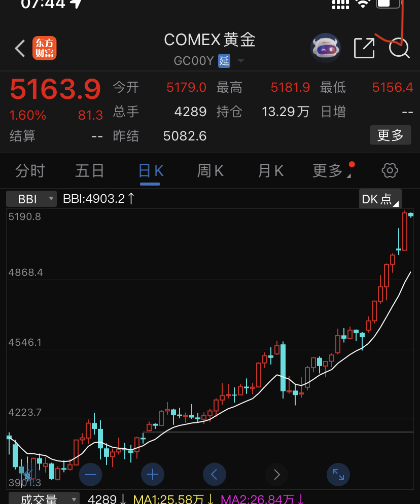Tap the 延 delayed quote badge

point(224,61)
